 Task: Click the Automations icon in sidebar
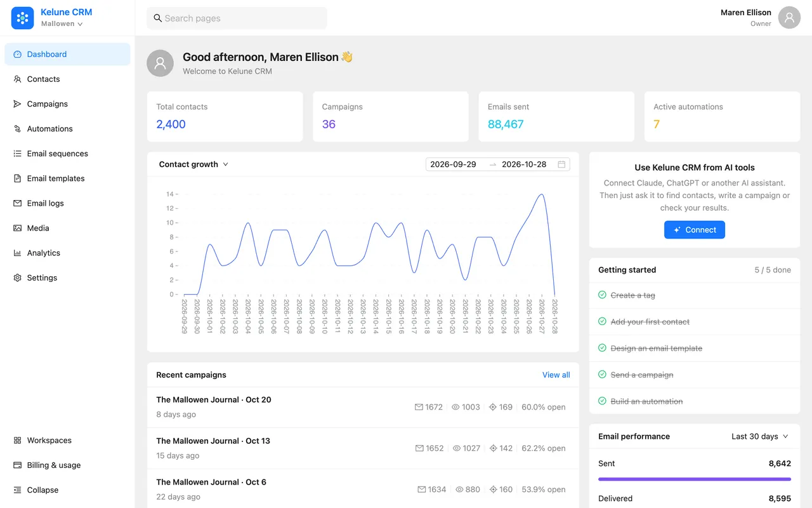pyautogui.click(x=18, y=129)
